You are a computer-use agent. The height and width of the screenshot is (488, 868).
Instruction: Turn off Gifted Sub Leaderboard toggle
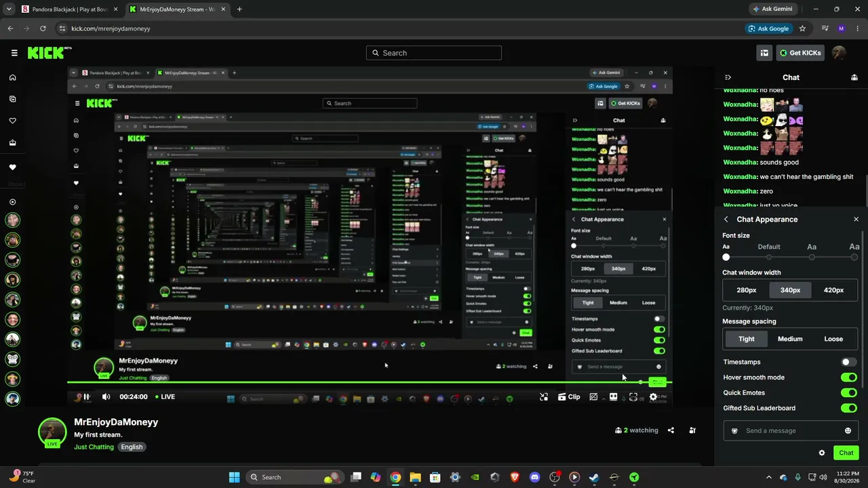coord(848,408)
